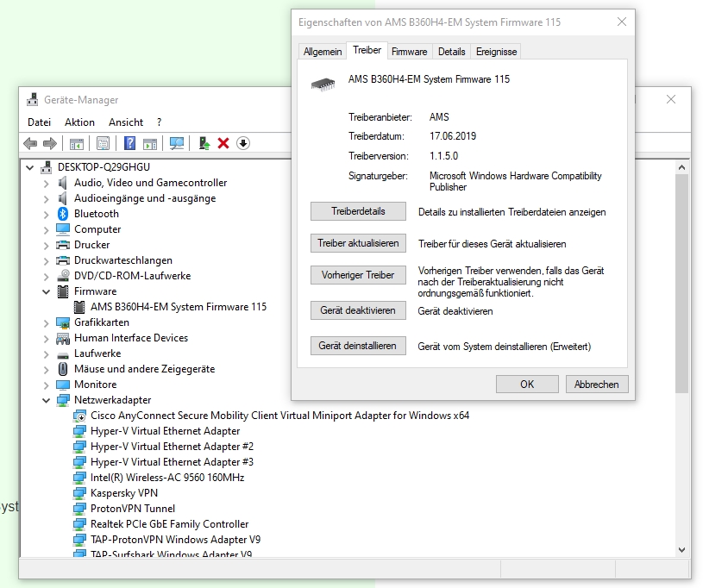Click the vertical scrollbar thumb in device list
Viewport: 728px width, 588px height.
(x=681, y=284)
